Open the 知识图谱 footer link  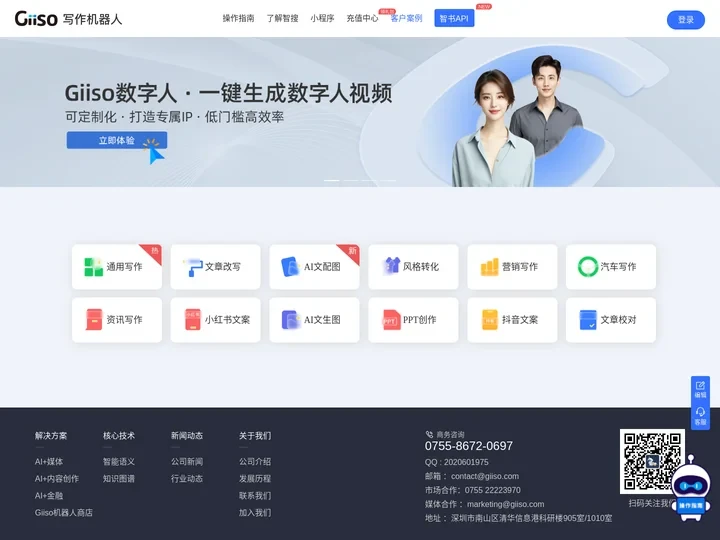click(x=119, y=478)
